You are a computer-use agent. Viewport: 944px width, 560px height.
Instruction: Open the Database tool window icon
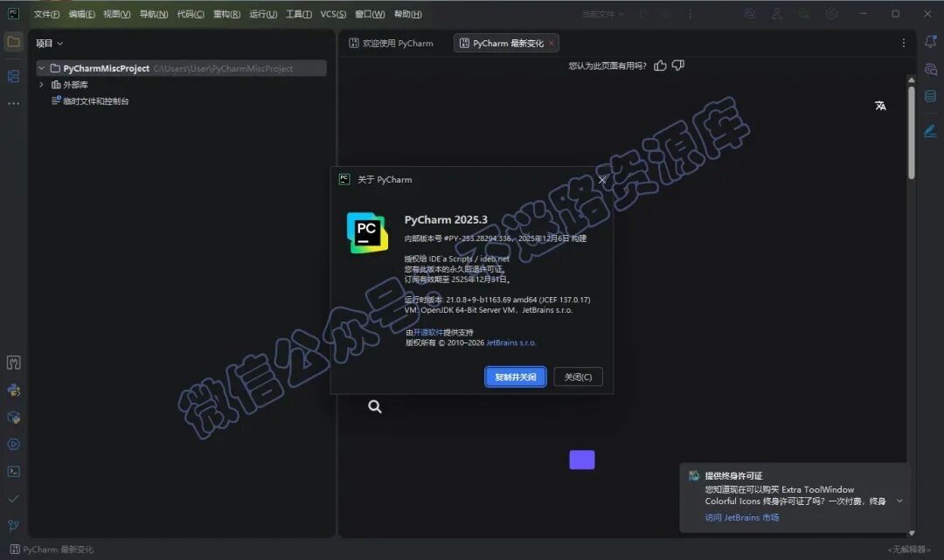[930, 96]
